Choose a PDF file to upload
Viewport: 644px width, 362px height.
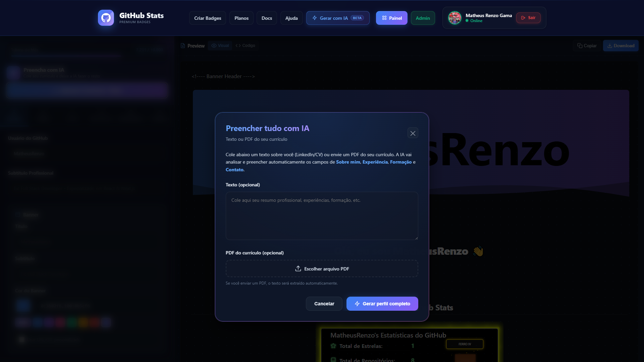point(322,269)
